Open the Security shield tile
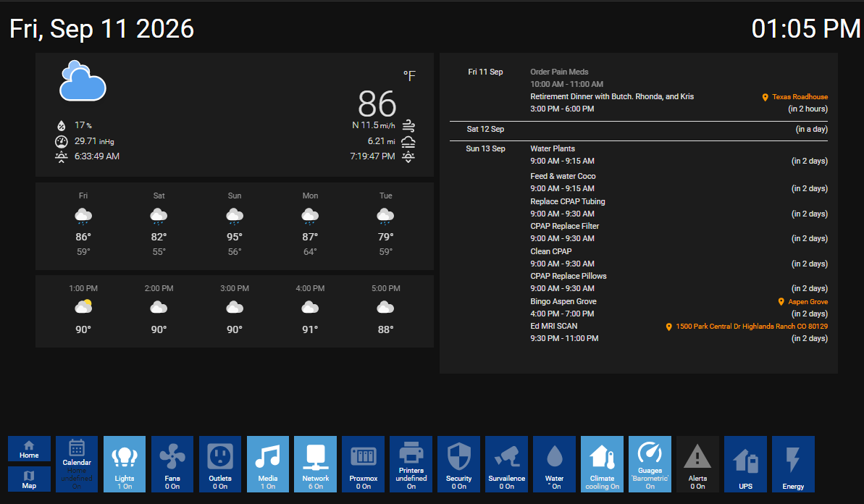The height and width of the screenshot is (504, 864). pyautogui.click(x=458, y=463)
